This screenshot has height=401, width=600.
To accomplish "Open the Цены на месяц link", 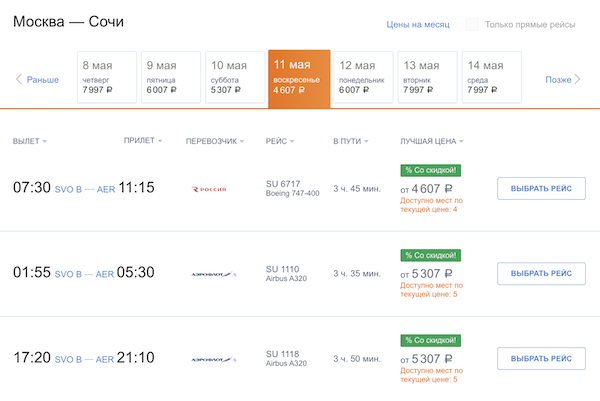I will (x=417, y=25).
